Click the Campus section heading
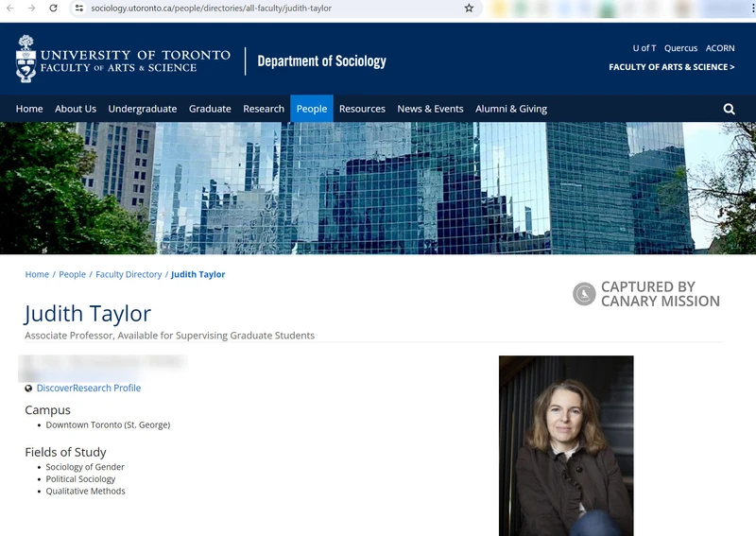 click(48, 410)
